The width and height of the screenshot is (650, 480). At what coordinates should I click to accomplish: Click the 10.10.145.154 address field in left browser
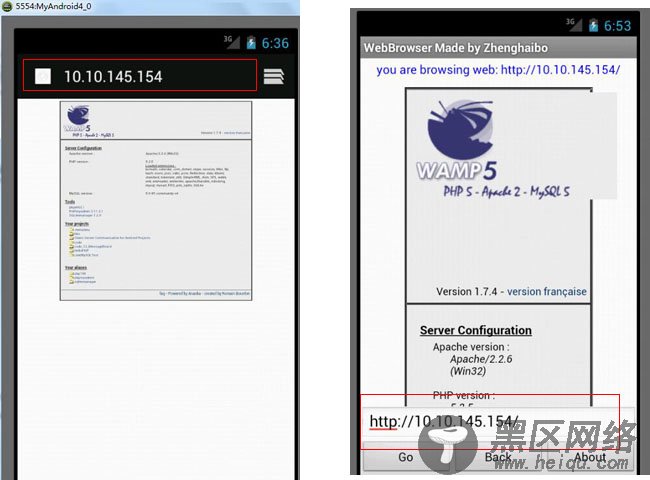140,75
